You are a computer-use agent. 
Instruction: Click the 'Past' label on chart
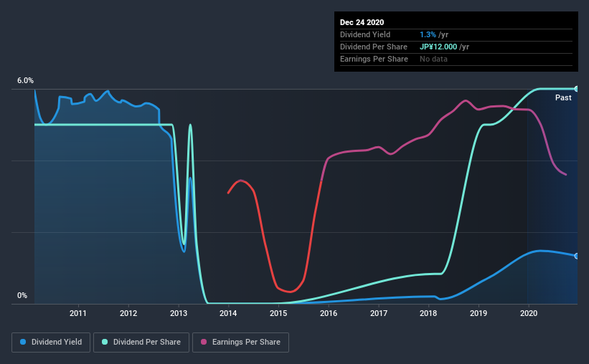point(563,98)
